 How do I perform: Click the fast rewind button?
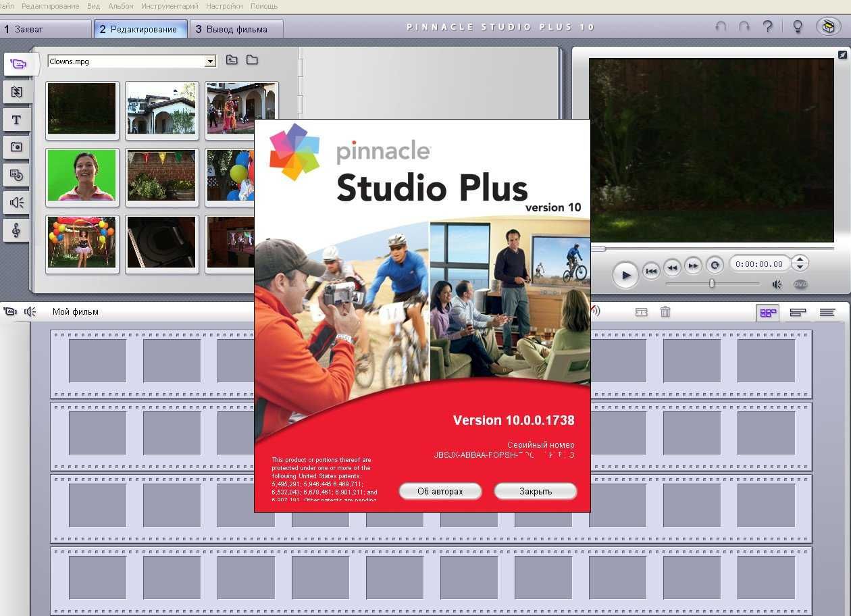(x=672, y=267)
